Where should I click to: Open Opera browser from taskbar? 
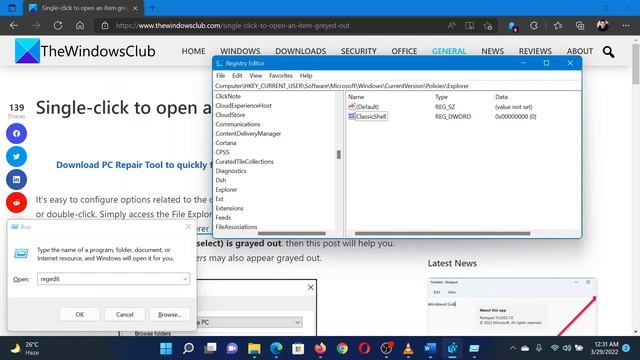pyautogui.click(x=364, y=348)
